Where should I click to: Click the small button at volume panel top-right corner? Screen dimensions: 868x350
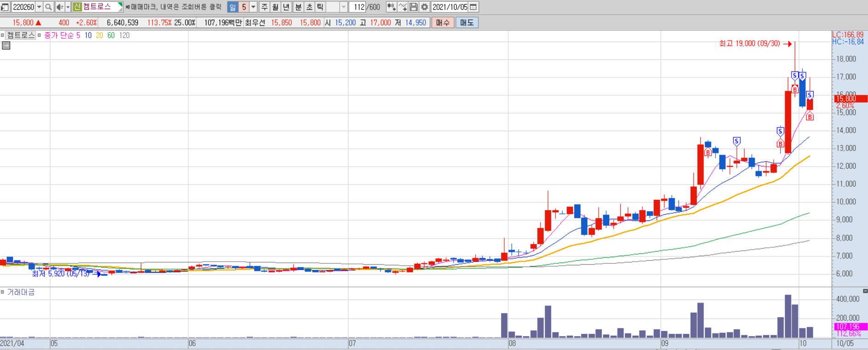pyautogui.click(x=865, y=291)
